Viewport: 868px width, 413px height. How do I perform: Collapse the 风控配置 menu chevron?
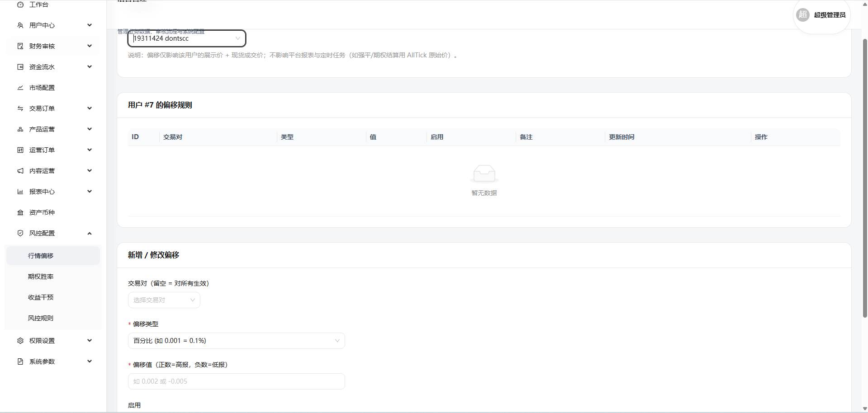(x=90, y=233)
